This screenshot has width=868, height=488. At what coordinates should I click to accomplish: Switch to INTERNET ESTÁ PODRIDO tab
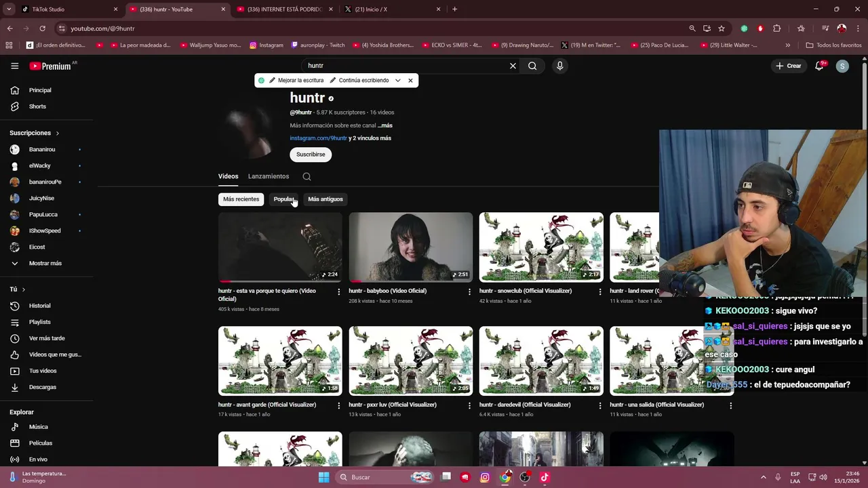pyautogui.click(x=283, y=9)
